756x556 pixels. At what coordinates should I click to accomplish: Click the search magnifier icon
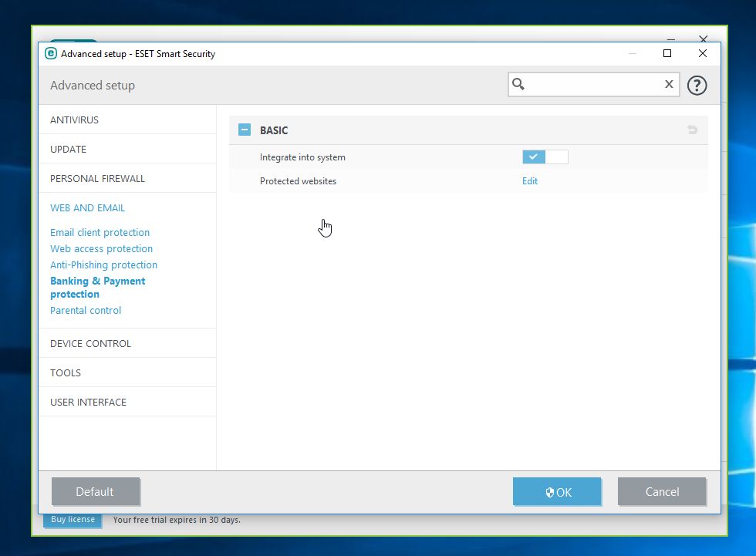[x=518, y=84]
